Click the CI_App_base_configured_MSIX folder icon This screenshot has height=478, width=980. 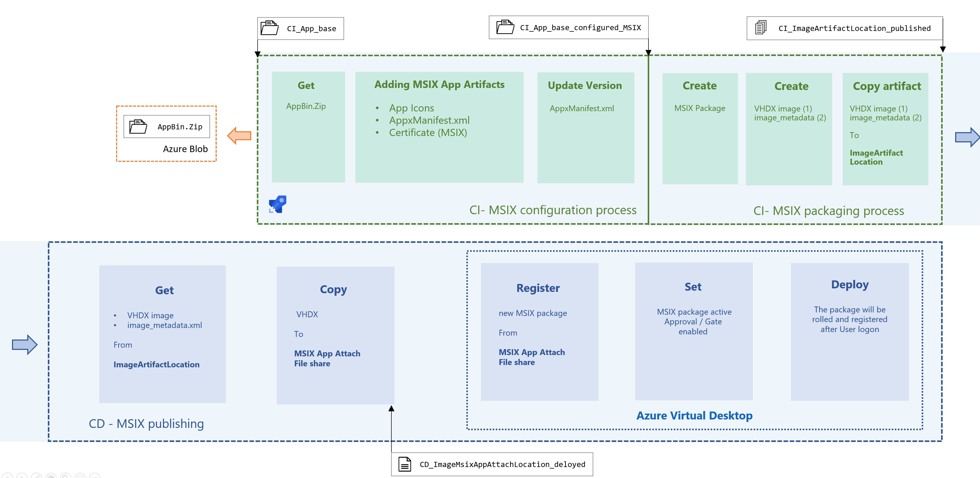[x=505, y=27]
